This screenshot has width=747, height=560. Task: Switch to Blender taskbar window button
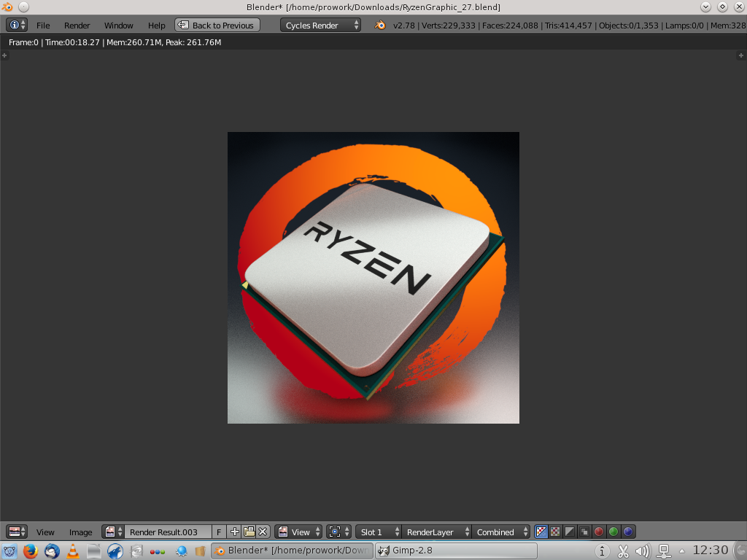click(292, 551)
